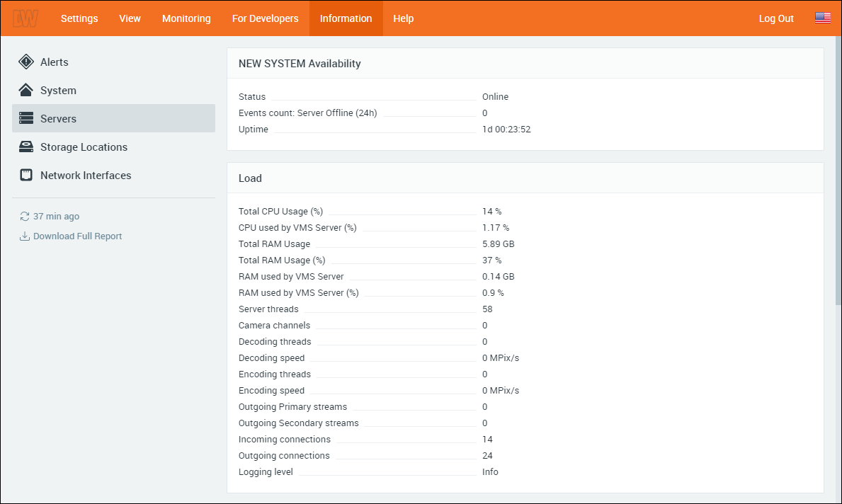Image resolution: width=842 pixels, height=504 pixels.
Task: Open the For Developers menu
Action: point(265,18)
